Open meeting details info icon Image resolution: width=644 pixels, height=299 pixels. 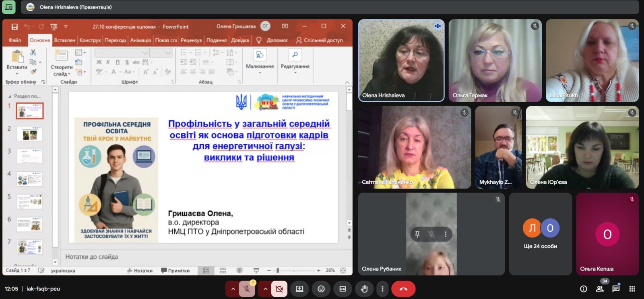tap(583, 289)
